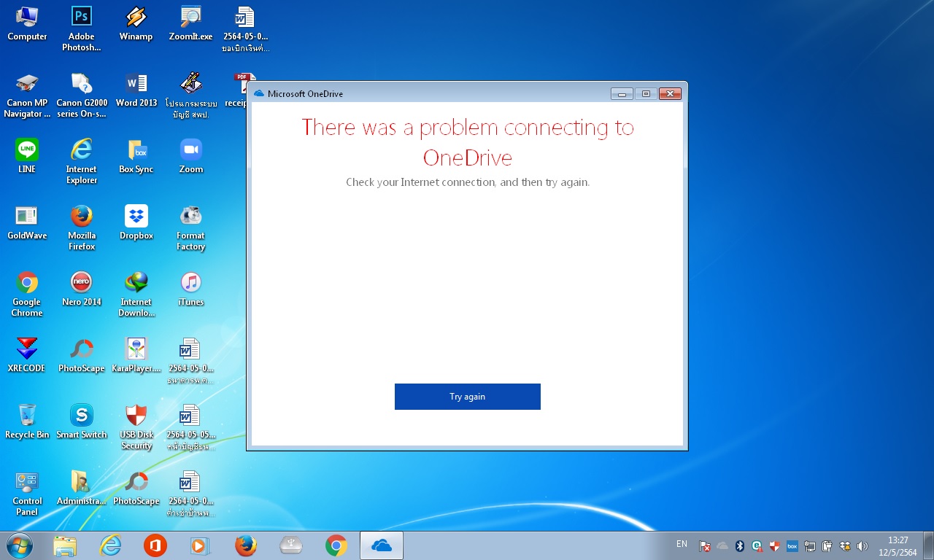Select the Internet Explorer desktop shortcut

82,162
